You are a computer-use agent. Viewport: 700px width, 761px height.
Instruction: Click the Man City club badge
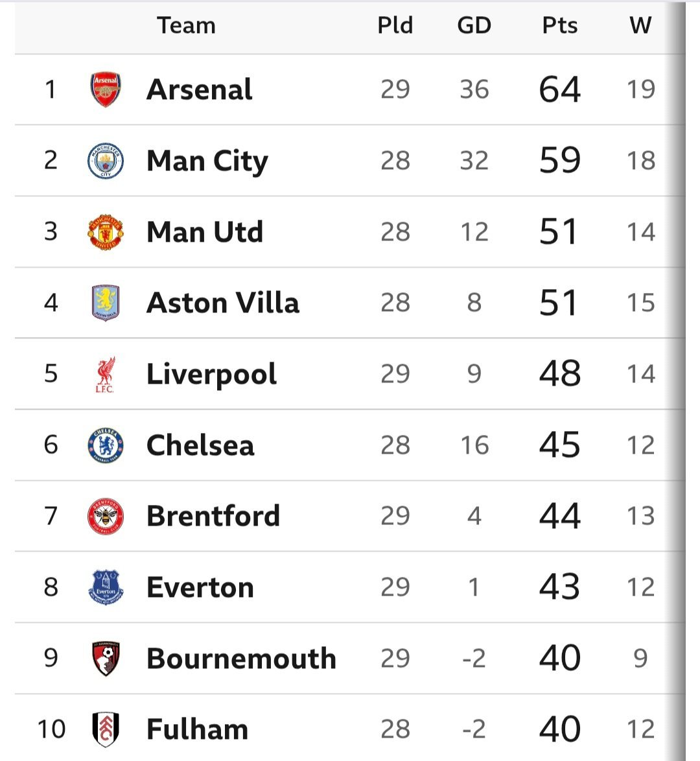[105, 161]
